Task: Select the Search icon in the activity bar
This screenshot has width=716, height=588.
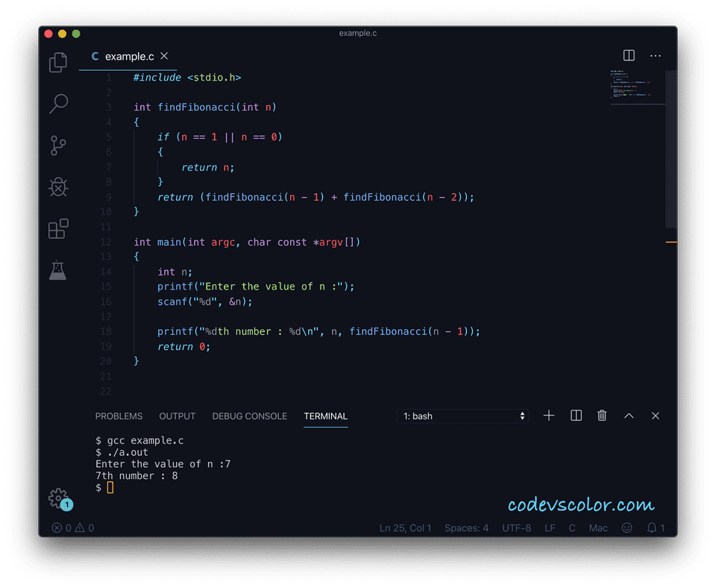Action: (x=57, y=104)
